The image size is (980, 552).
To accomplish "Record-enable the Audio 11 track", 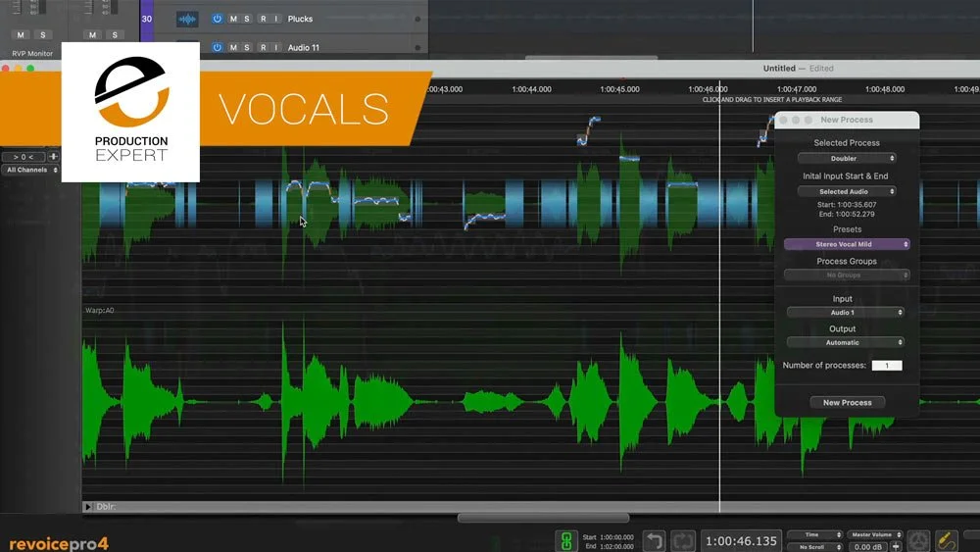I will (263, 47).
